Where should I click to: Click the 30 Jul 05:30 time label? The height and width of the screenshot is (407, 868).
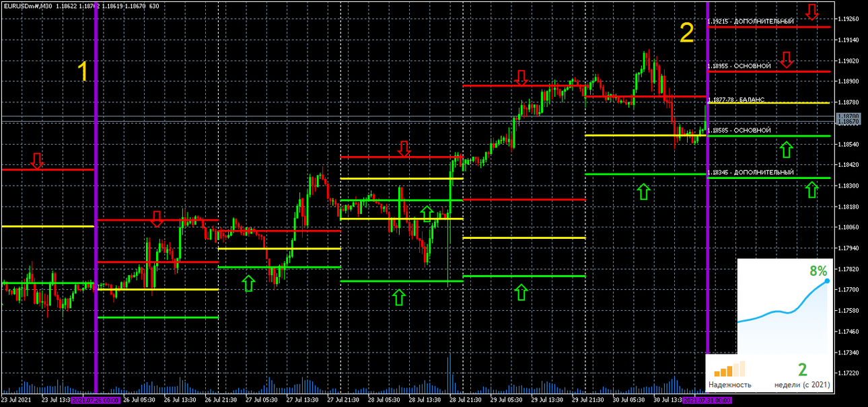[x=629, y=401]
